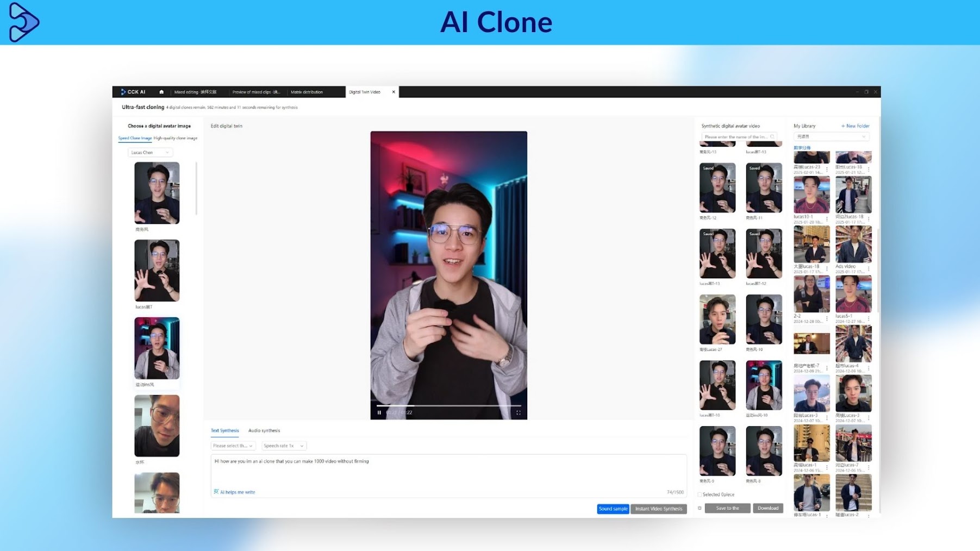Switch to the Audio synthesis tab
Screen dimensions: 980x551
pyautogui.click(x=264, y=430)
